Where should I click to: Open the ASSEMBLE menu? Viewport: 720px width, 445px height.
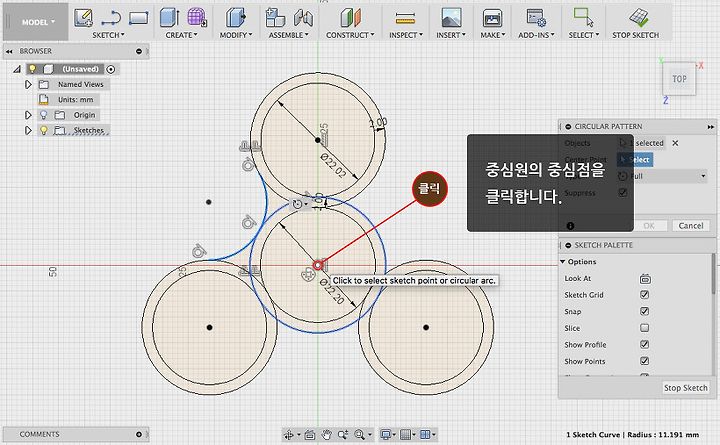288,35
